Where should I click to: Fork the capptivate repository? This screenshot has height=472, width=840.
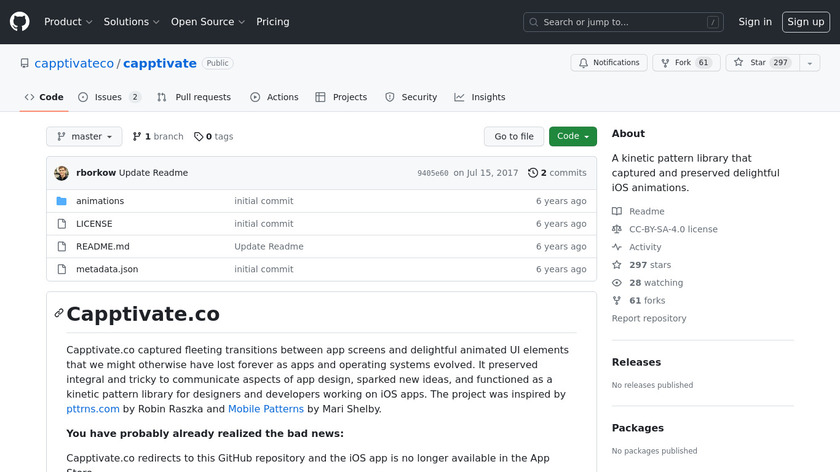685,63
